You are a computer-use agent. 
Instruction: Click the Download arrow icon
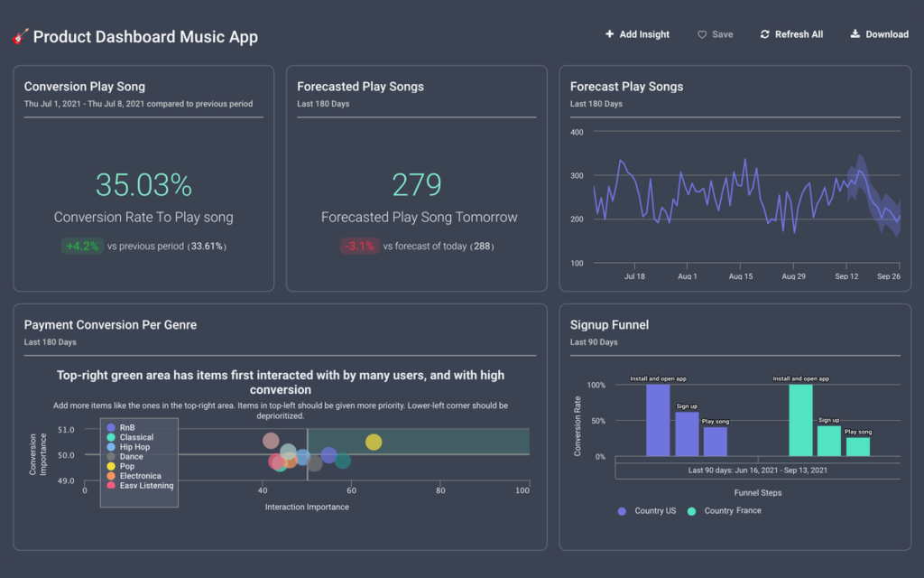coord(855,33)
